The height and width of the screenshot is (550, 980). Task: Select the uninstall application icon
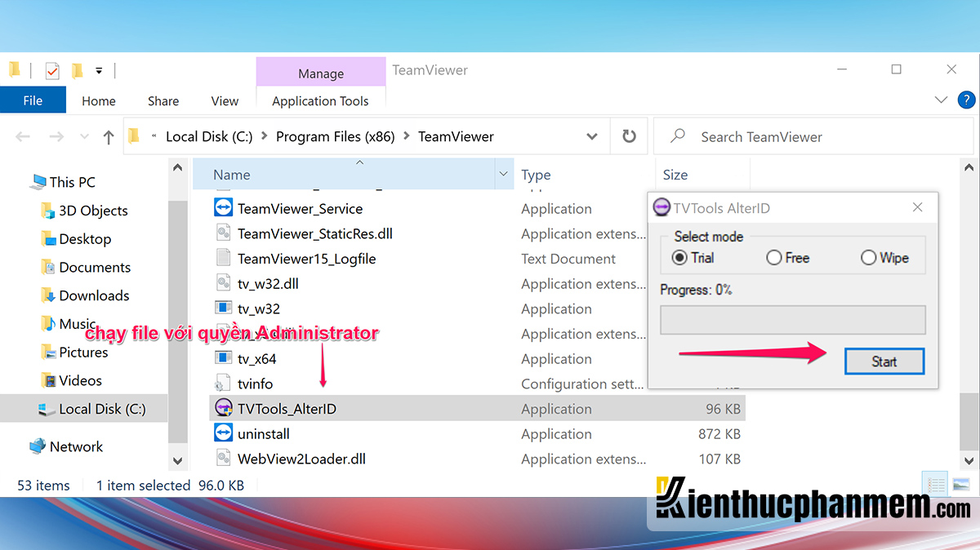[223, 433]
